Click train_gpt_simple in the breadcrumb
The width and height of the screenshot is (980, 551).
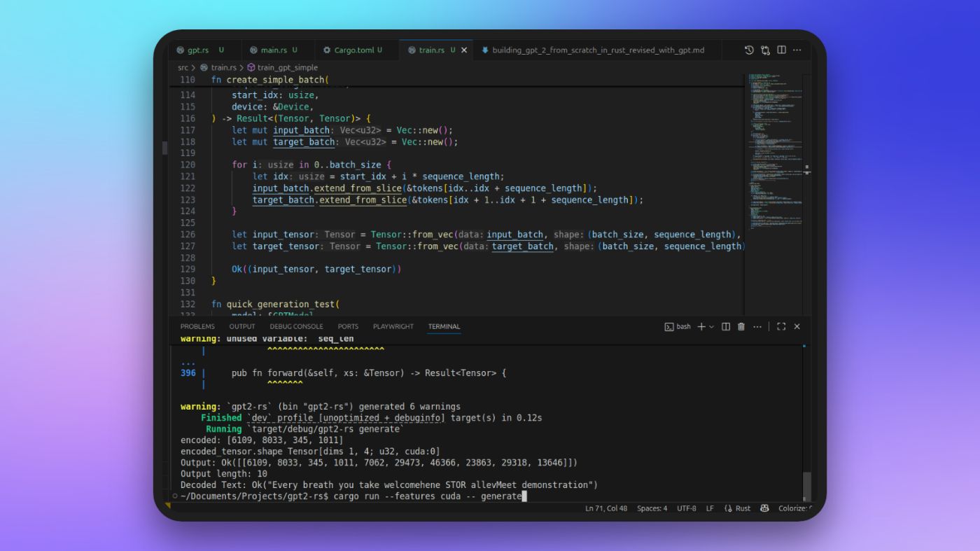(x=287, y=68)
